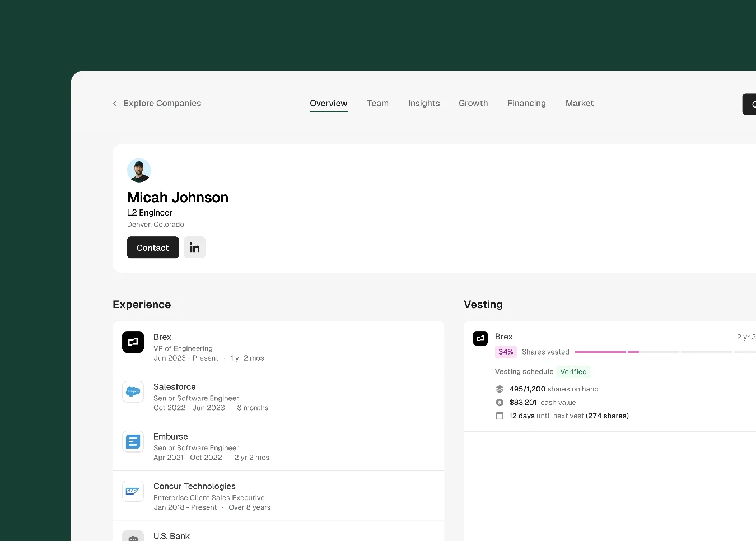Click the calendar icon next to vest countdown
The width and height of the screenshot is (756, 541).
(x=499, y=416)
